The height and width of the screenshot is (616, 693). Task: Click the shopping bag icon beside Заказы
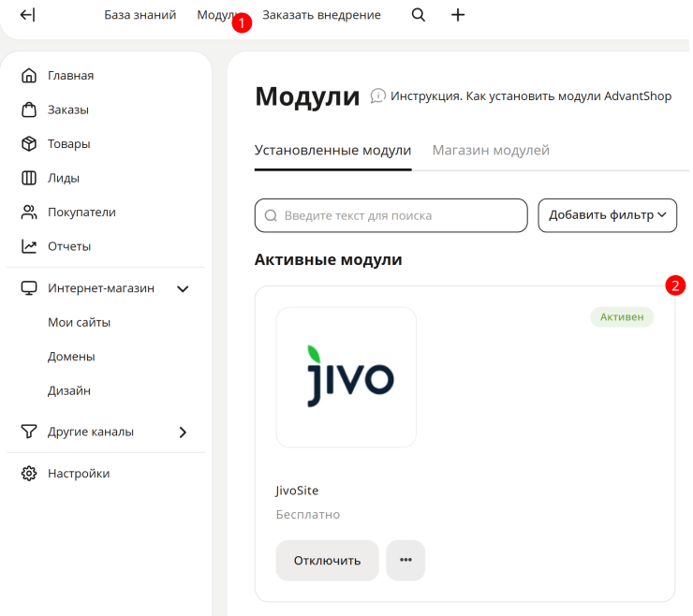tap(29, 110)
